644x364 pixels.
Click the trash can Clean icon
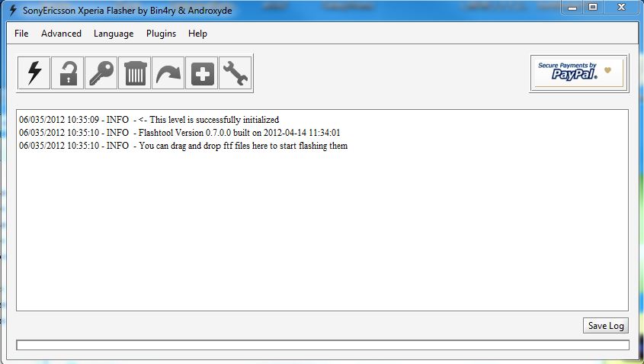[x=135, y=73]
